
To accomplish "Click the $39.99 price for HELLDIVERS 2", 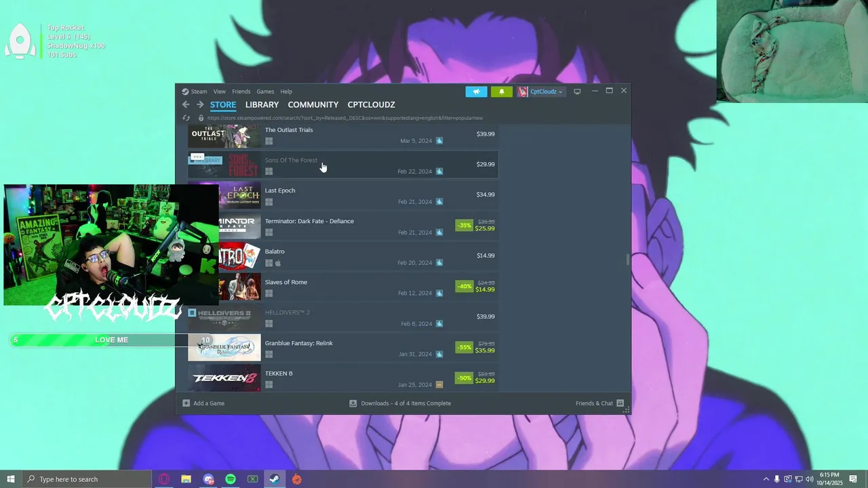I will click(486, 317).
